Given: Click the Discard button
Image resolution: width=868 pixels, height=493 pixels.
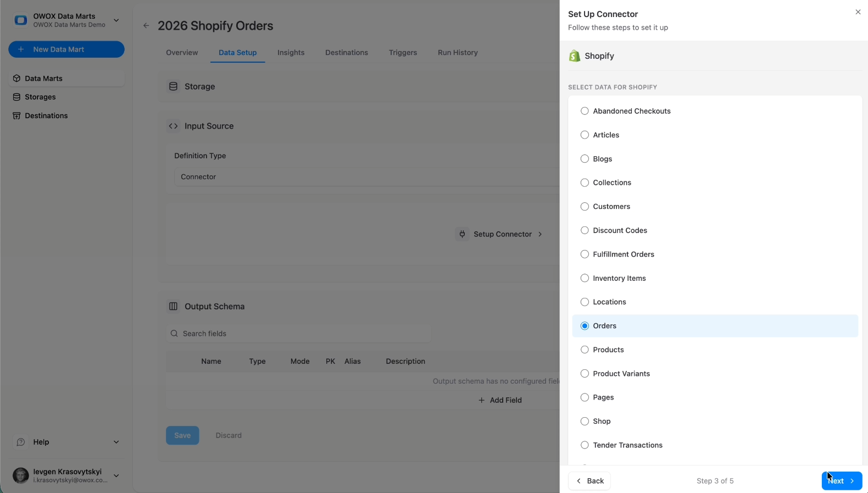Looking at the screenshot, I should (x=229, y=435).
